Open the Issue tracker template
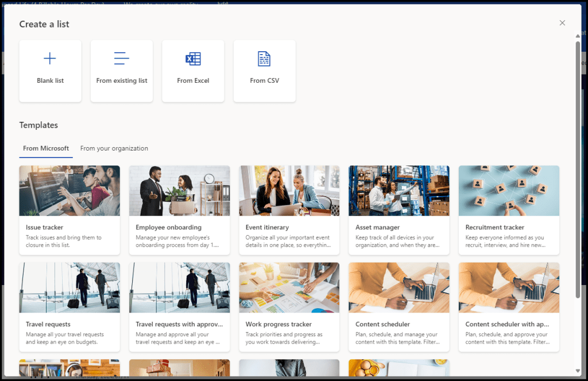Viewport: 588px width, 381px height. point(69,210)
